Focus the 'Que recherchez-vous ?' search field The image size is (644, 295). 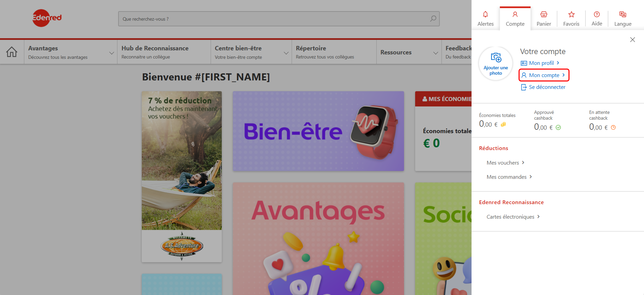(x=279, y=19)
